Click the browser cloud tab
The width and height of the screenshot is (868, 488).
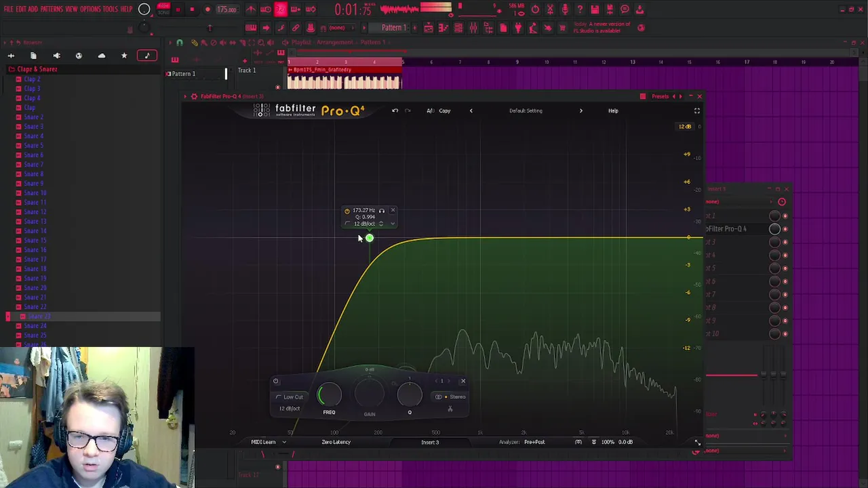[102, 56]
